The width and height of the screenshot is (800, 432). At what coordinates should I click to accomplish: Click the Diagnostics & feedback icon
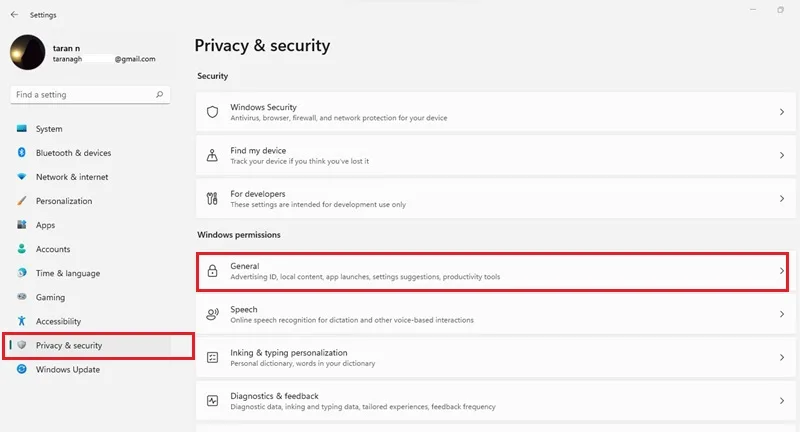point(212,401)
